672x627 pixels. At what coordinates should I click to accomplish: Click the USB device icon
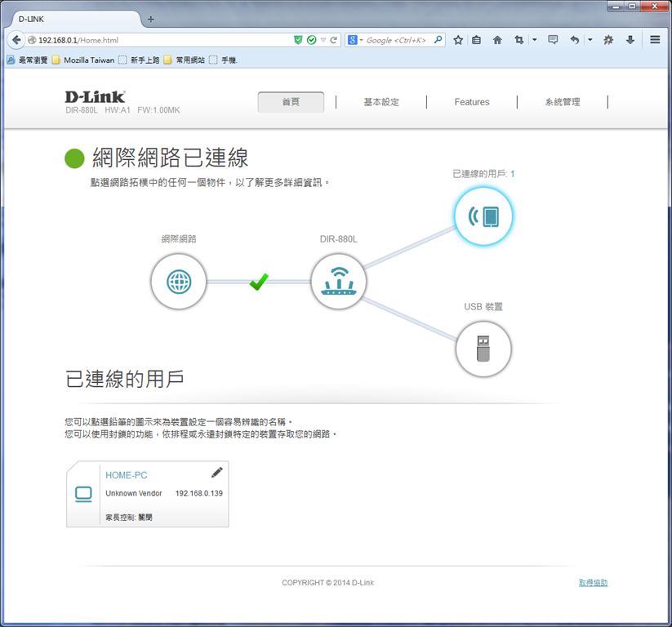[483, 349]
